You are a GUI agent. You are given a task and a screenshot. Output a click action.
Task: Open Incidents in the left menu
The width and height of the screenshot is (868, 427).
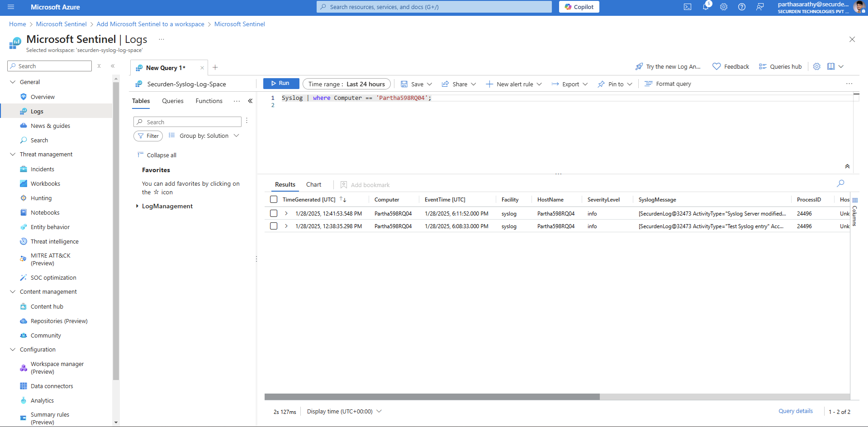pyautogui.click(x=43, y=169)
